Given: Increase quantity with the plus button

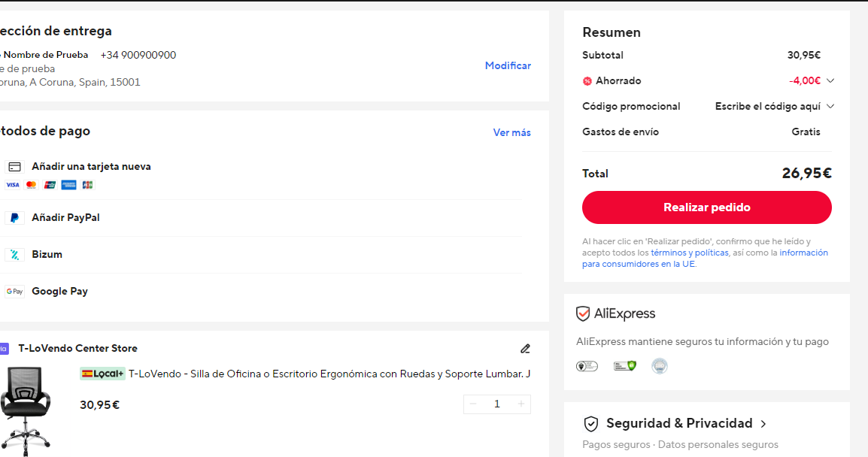Looking at the screenshot, I should 521,404.
